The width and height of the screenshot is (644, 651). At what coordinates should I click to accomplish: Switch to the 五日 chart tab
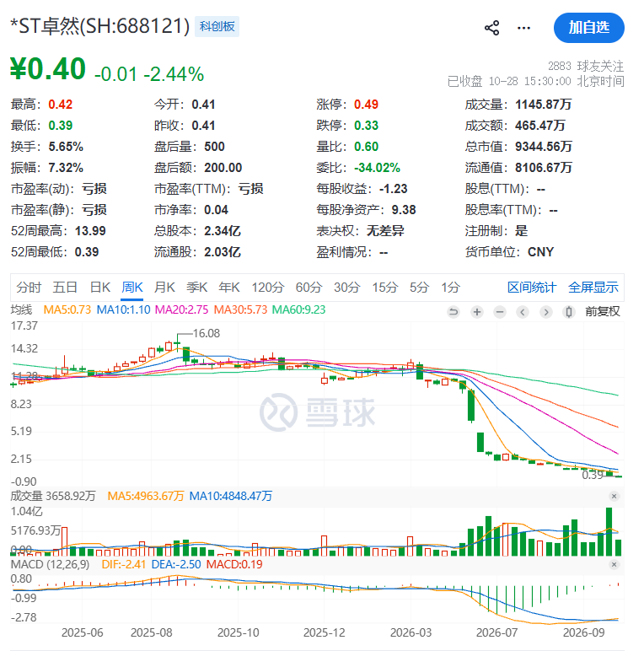(65, 288)
